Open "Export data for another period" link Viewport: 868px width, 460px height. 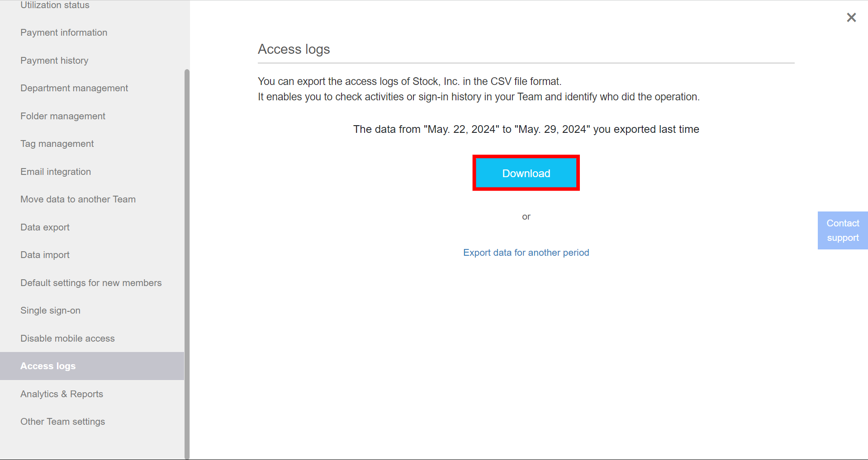tap(526, 252)
